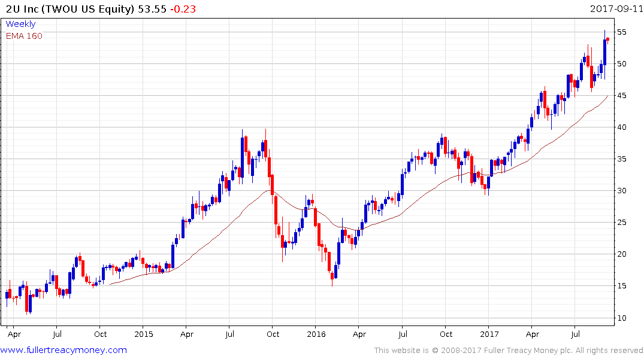Viewport: 644px width, 359px height.
Task: Select the 40 price axis label
Action: (x=621, y=127)
